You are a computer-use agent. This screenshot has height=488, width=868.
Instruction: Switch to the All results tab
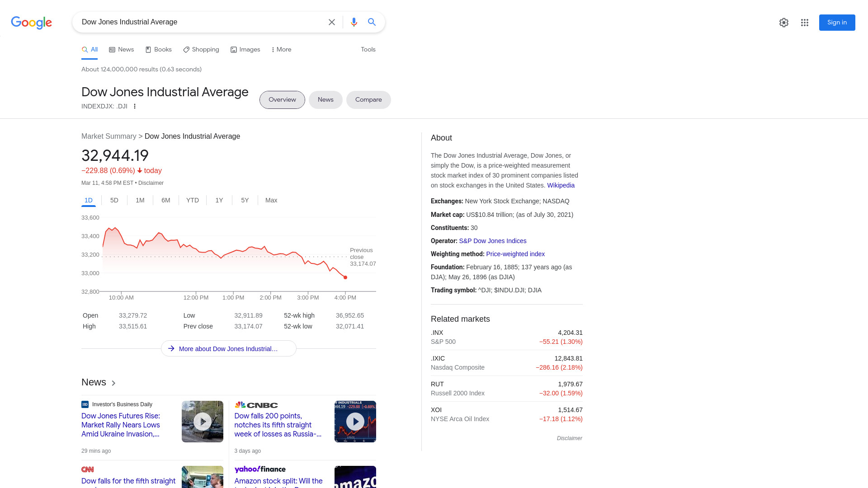point(90,50)
